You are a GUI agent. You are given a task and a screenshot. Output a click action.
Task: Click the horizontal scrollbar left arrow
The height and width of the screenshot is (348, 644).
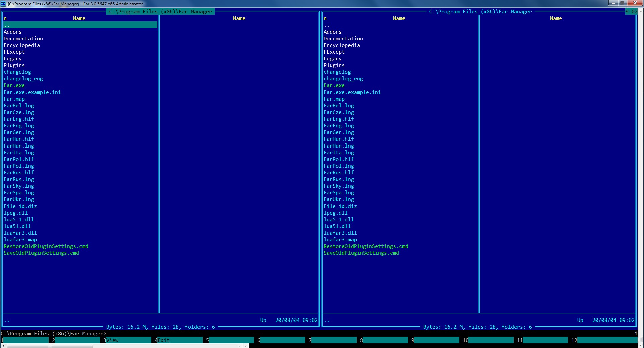(3, 346)
